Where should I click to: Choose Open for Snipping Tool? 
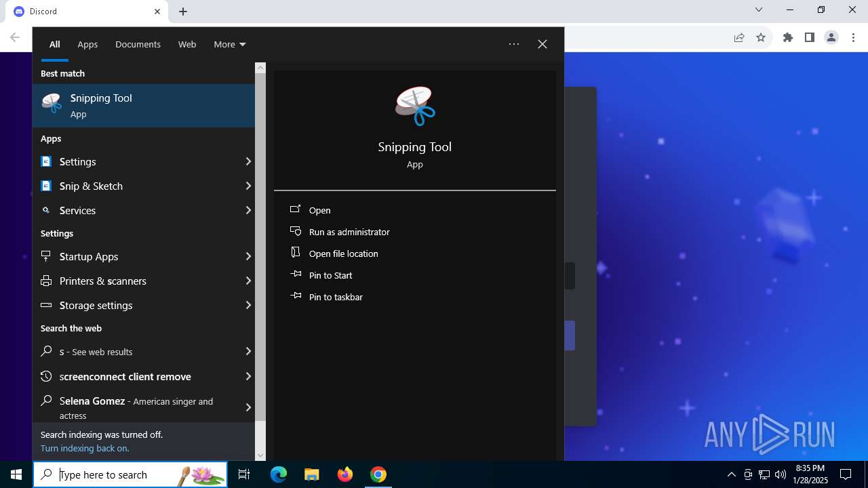tap(319, 210)
